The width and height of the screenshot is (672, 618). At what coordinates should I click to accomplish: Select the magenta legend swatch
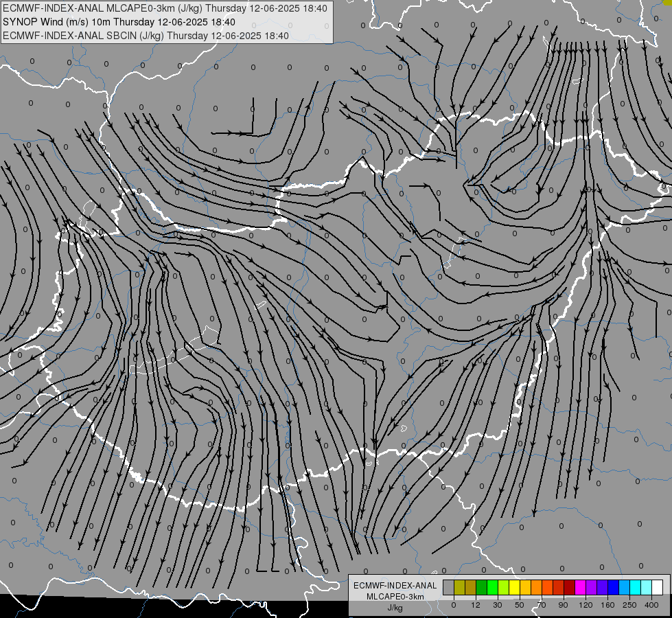pyautogui.click(x=581, y=587)
